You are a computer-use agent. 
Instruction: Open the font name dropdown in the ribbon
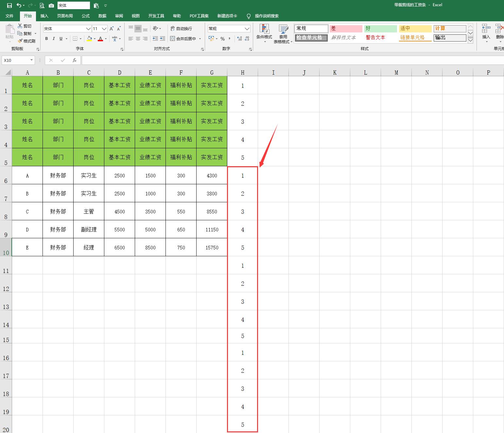(x=88, y=29)
